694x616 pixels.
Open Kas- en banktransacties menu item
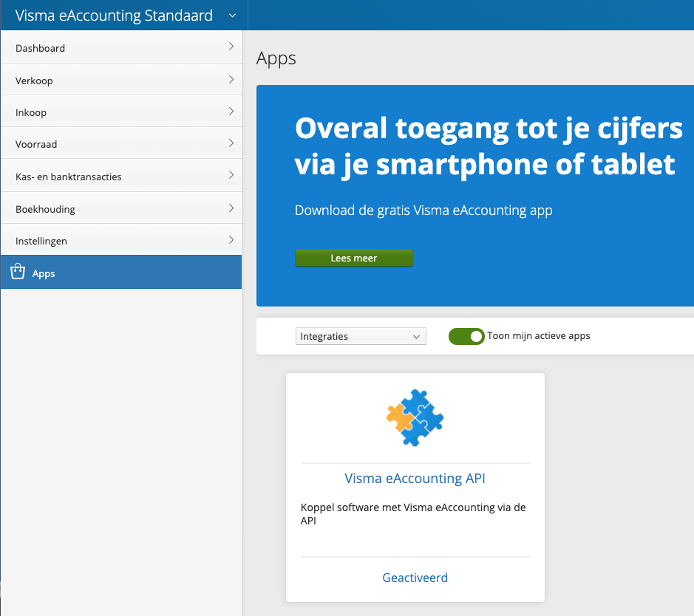[121, 175]
